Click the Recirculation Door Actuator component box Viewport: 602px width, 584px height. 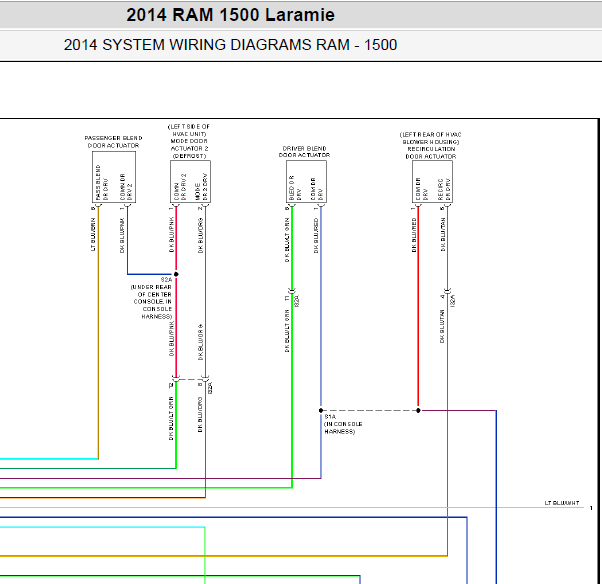(432, 182)
